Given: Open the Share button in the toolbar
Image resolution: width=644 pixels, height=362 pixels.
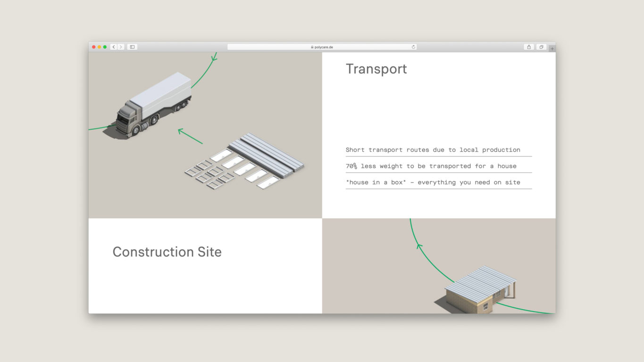Looking at the screenshot, I should point(529,47).
